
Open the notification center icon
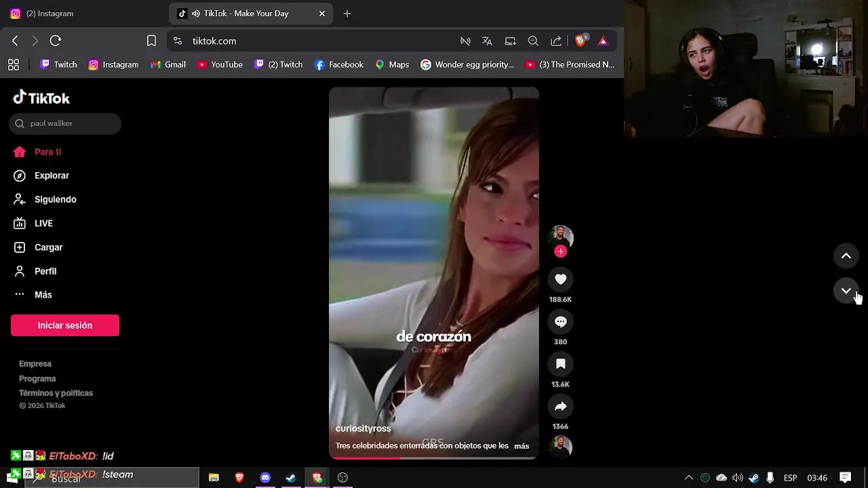pos(845,477)
